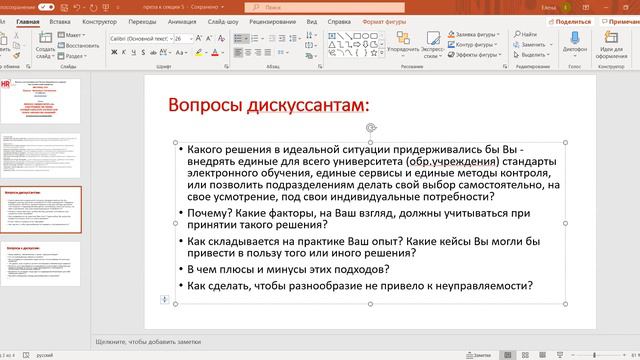
Task: Click the Восстановить reset button
Action: pyautogui.click(x=78, y=45)
